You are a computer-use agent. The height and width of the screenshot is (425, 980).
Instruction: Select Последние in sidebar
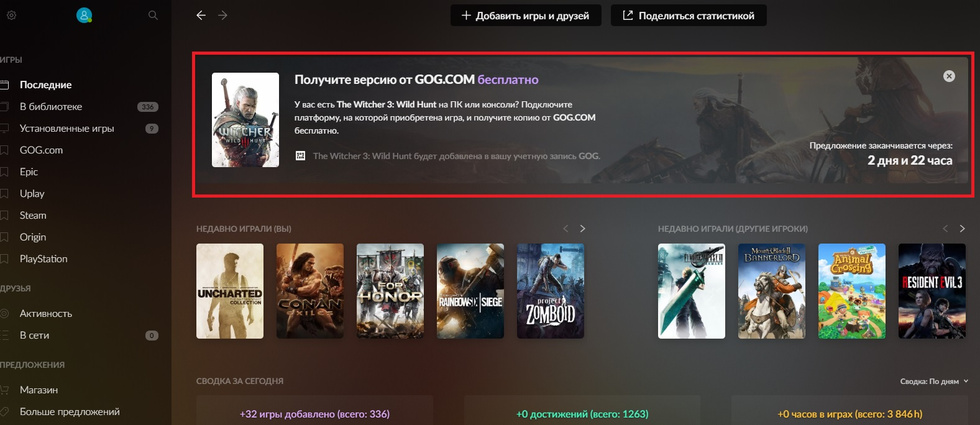pos(45,85)
